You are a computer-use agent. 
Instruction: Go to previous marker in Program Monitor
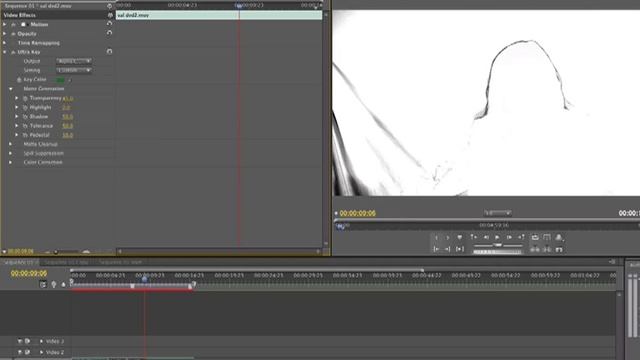pyautogui.click(x=473, y=237)
